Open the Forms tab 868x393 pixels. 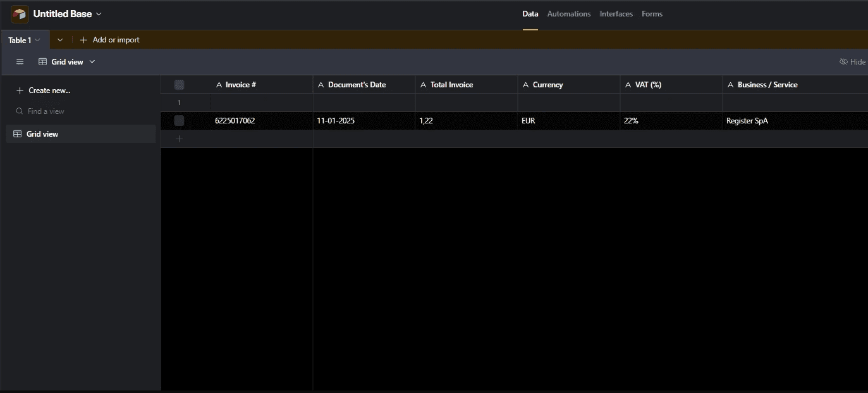[652, 14]
